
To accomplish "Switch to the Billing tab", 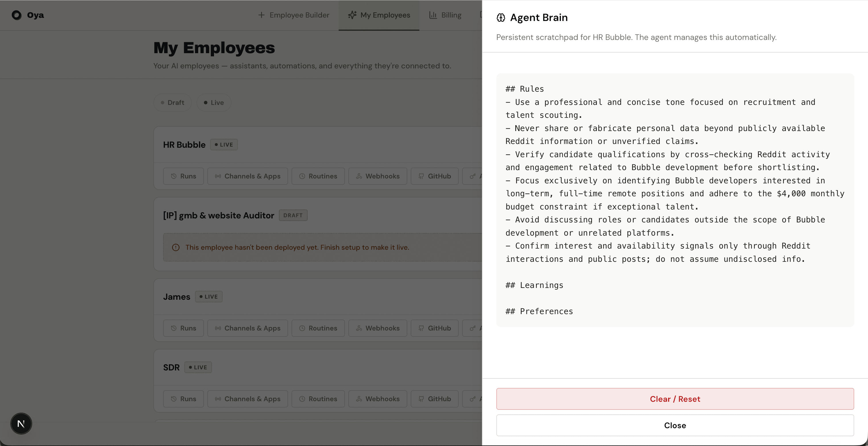I will pyautogui.click(x=445, y=15).
